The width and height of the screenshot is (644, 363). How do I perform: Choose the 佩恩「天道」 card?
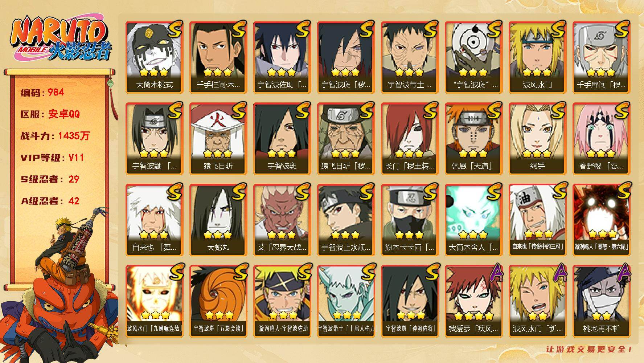[473, 138]
